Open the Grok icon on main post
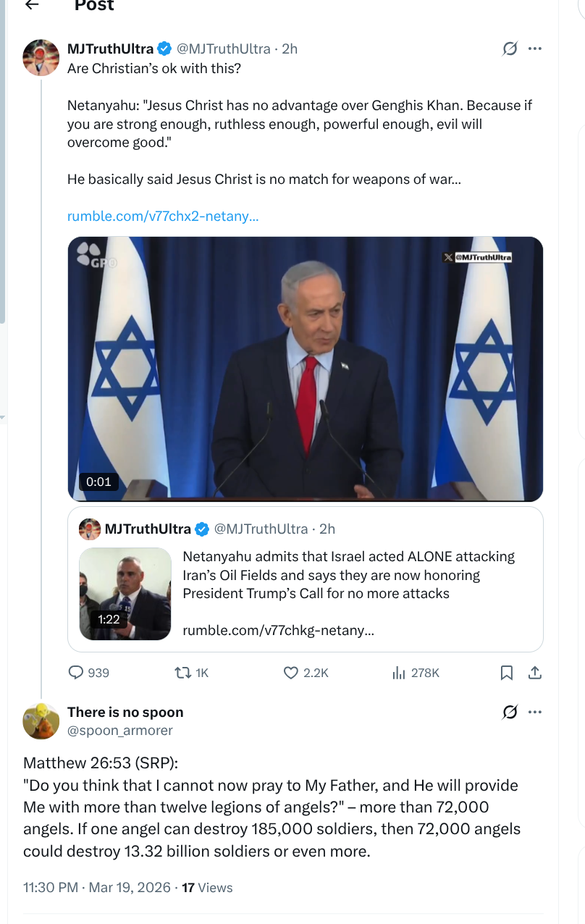The image size is (585, 924). coord(510,49)
